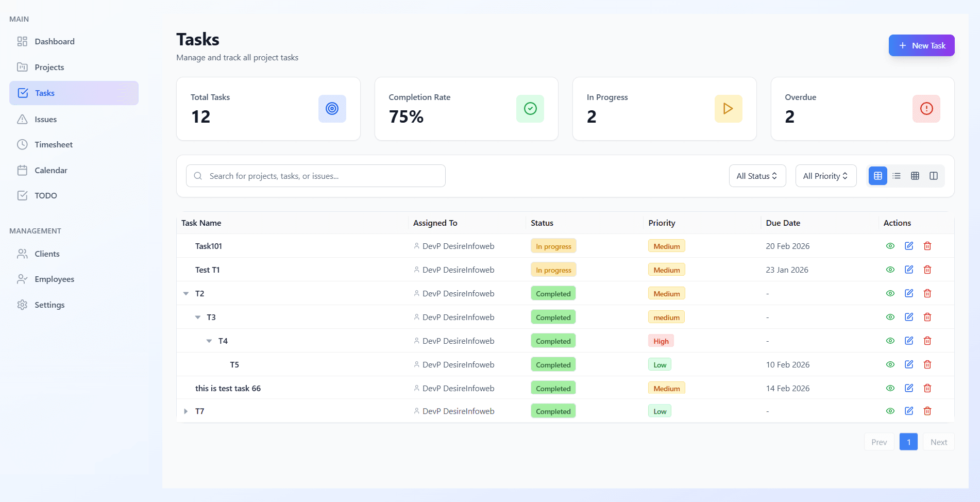The image size is (980, 502).
Task: Click the edit pencil icon for T5
Action: 909,364
